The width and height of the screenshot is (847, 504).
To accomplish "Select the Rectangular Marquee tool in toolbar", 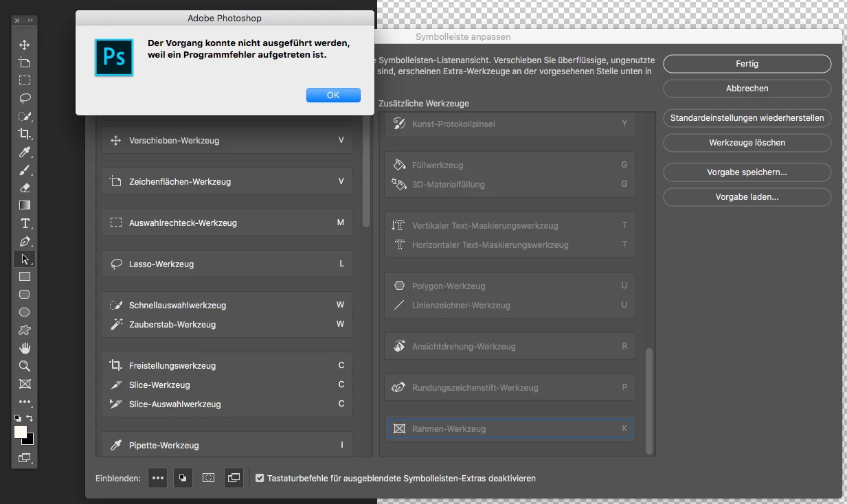I will 25,80.
